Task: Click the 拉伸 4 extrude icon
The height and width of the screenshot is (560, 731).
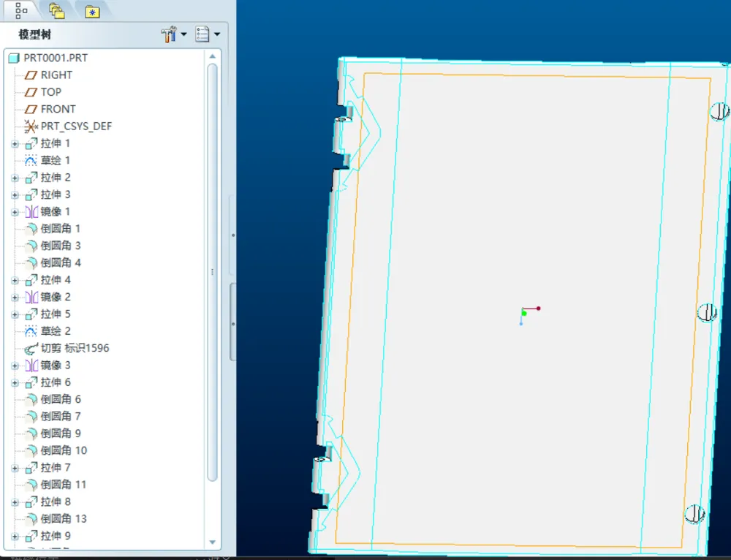Action: pos(31,280)
